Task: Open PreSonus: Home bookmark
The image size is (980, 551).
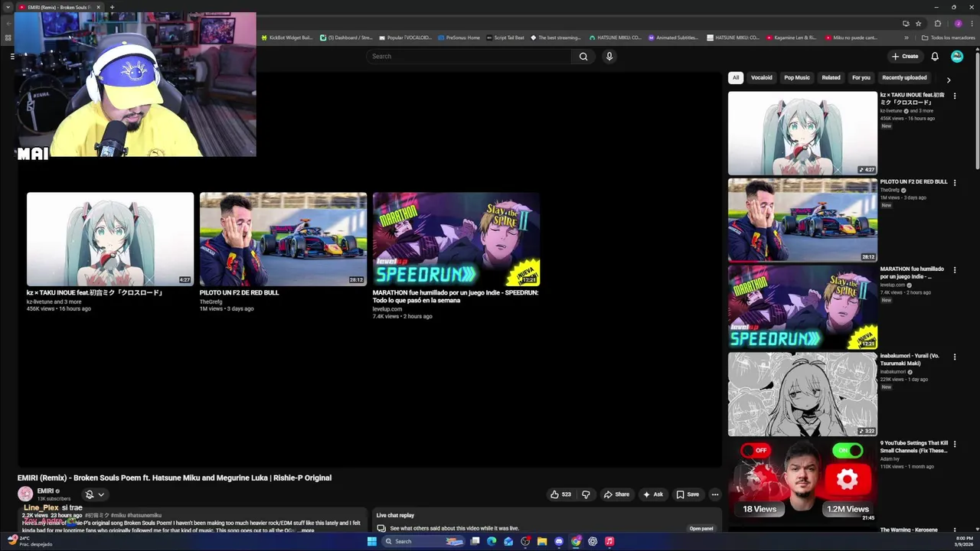Action: [x=459, y=37]
